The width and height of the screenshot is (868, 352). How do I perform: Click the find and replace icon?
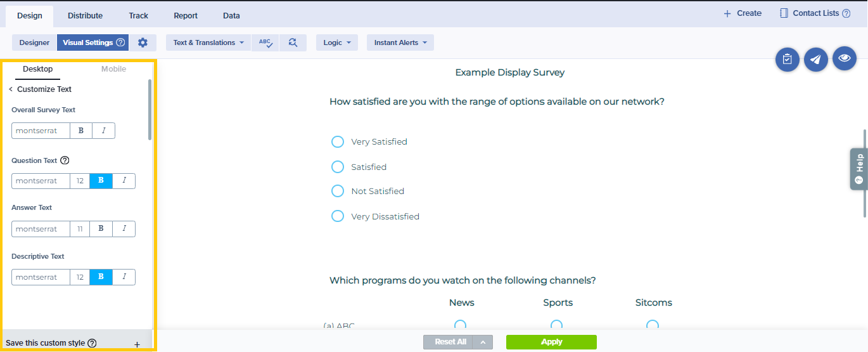292,42
